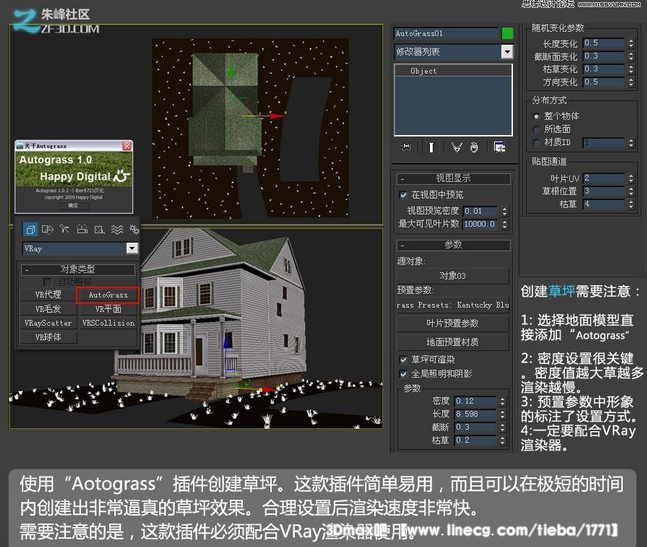
Task: Click the 长度变化 value field
Action: [604, 43]
